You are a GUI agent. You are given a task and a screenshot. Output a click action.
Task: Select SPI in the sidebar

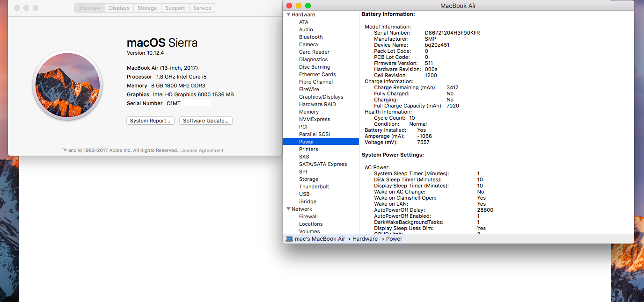(303, 172)
